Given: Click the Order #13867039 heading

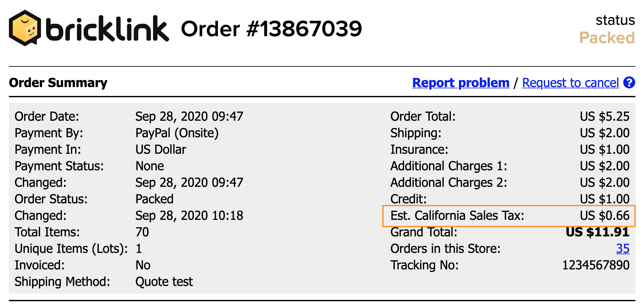Looking at the screenshot, I should pos(271,29).
